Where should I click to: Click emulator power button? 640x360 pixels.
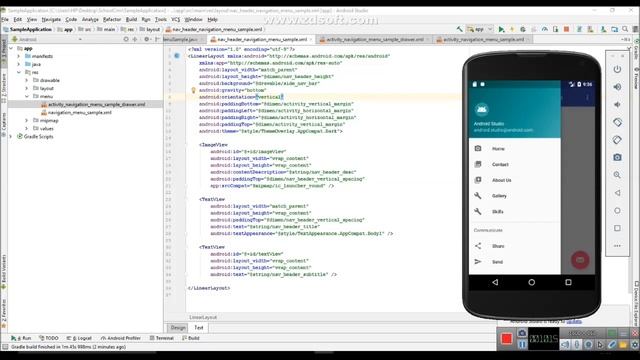pos(617,69)
